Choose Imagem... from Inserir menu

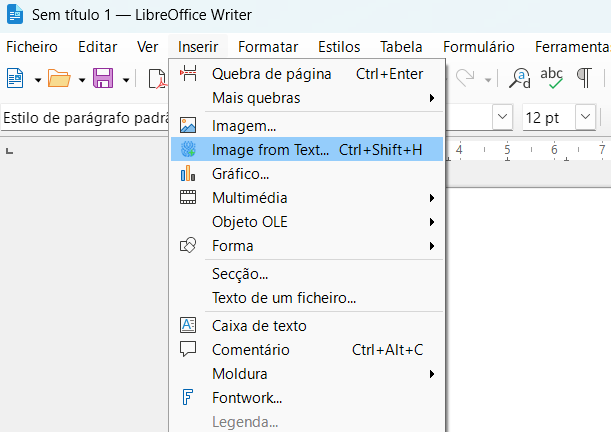(243, 126)
